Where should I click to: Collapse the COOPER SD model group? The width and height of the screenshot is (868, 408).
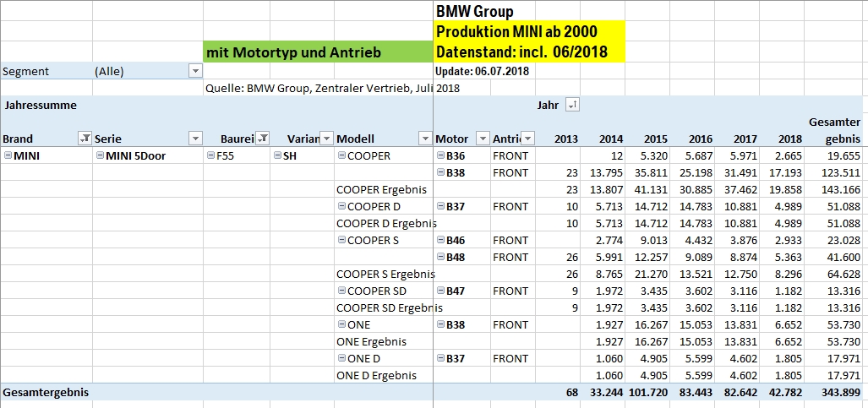click(341, 291)
